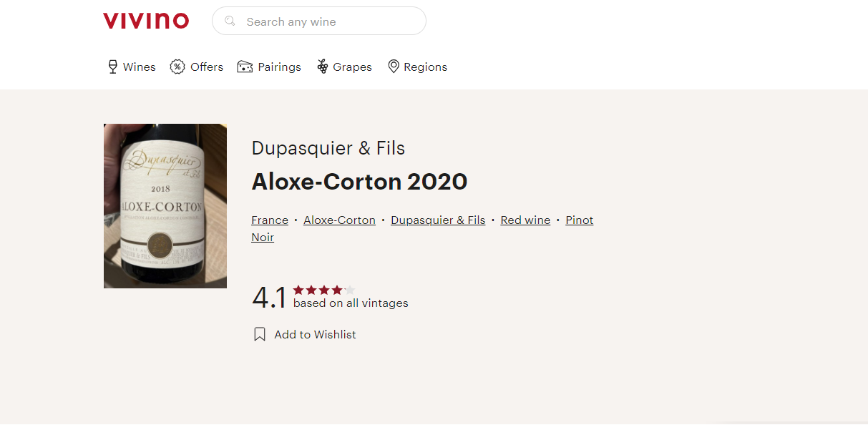Follow the underlined Aloxe-Corton region link

pyautogui.click(x=339, y=220)
